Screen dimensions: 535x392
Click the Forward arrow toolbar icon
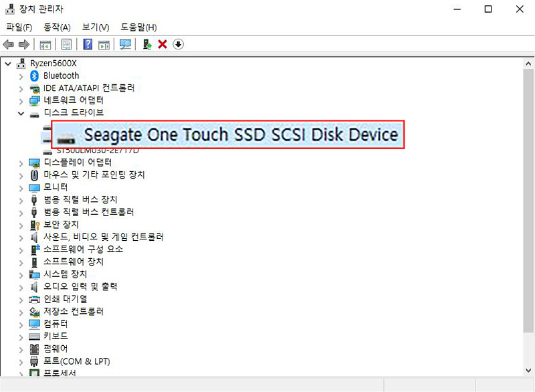pyautogui.click(x=24, y=44)
